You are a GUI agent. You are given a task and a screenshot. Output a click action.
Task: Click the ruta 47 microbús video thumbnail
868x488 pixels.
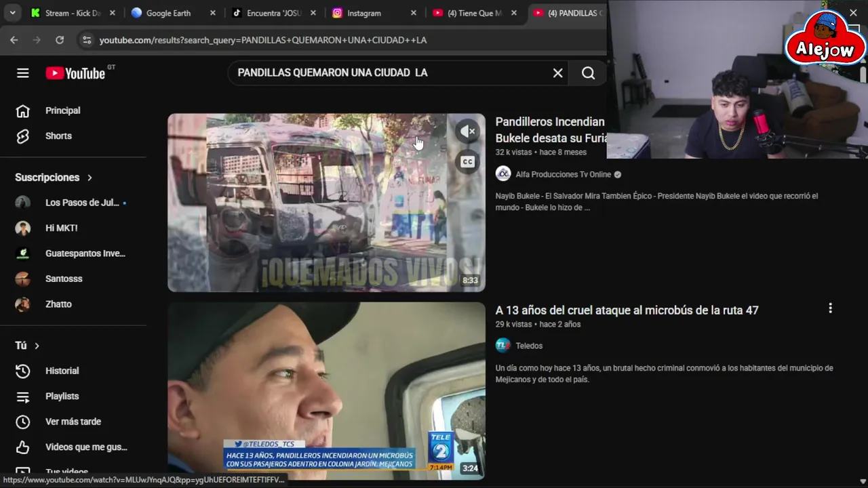click(x=326, y=391)
